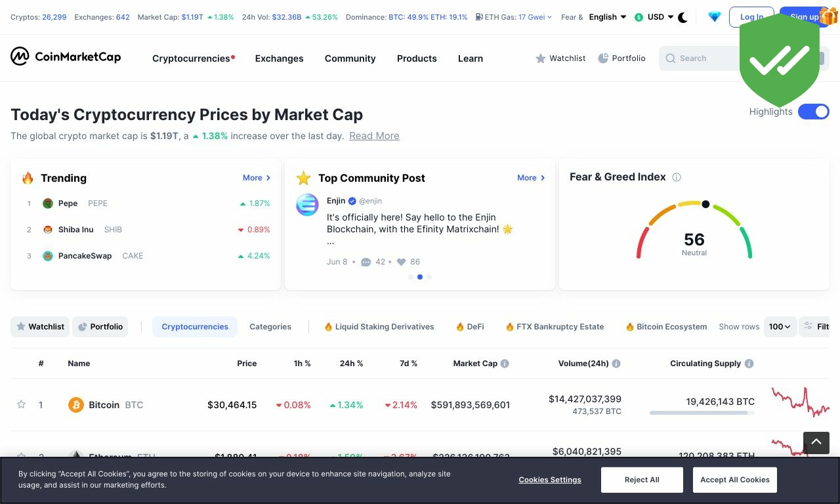Click the Portfolio pie icon in header
The height and width of the screenshot is (504, 840).
pyautogui.click(x=603, y=58)
